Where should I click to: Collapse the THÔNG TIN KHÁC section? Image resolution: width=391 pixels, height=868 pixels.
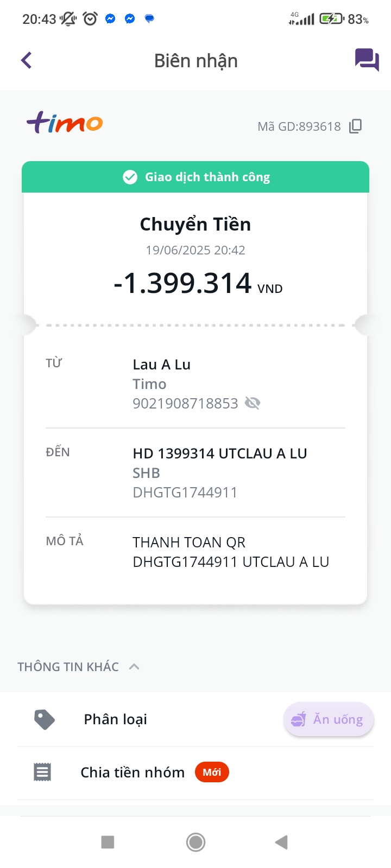coord(134,667)
